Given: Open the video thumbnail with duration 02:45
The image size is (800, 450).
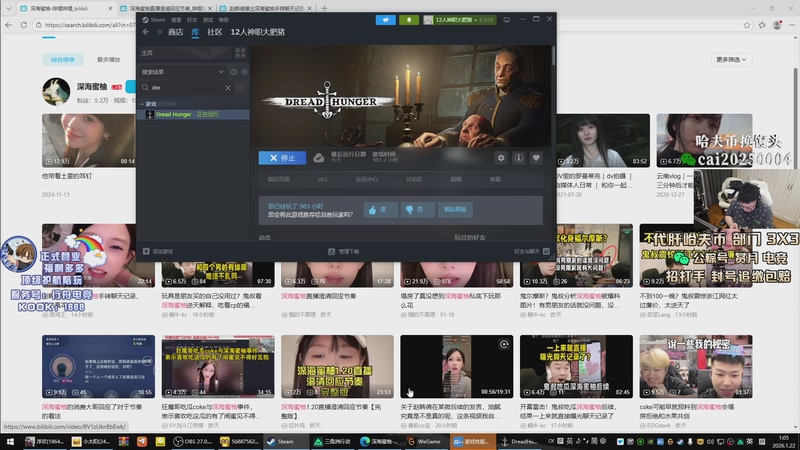Looking at the screenshot, I should pos(576,367).
